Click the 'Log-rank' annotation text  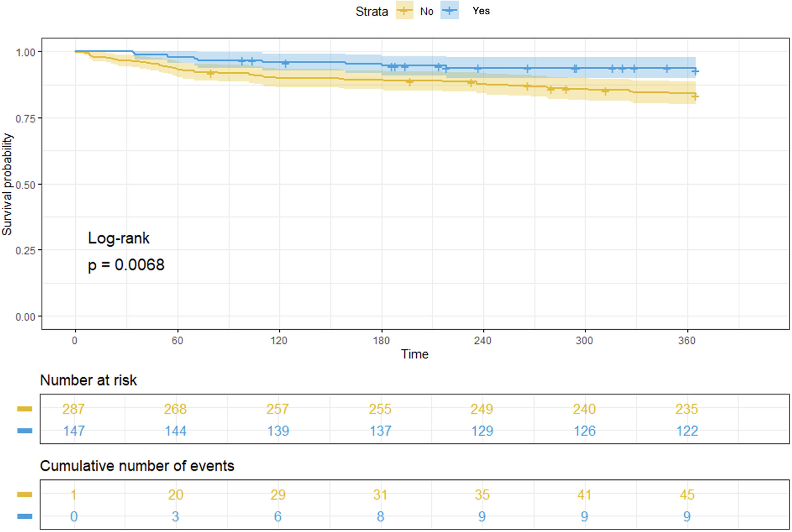[119, 238]
